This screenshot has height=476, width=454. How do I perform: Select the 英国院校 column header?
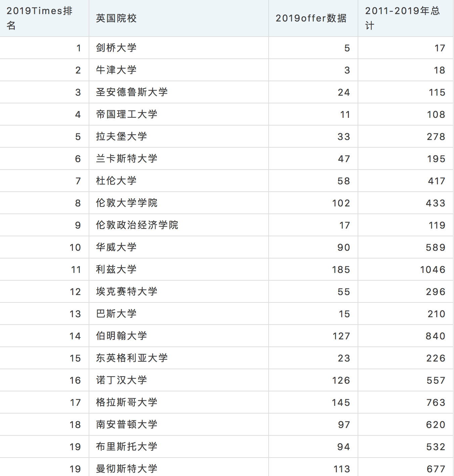116,18
